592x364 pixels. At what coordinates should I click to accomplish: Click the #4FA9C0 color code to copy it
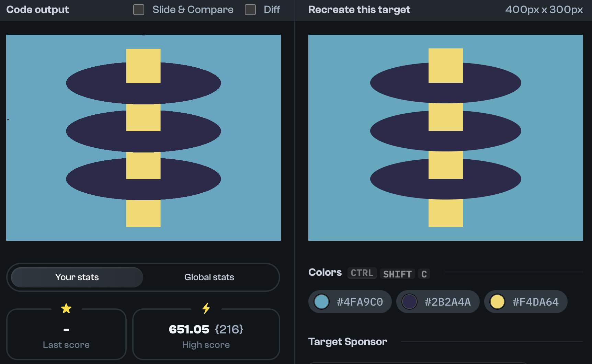[360, 302]
